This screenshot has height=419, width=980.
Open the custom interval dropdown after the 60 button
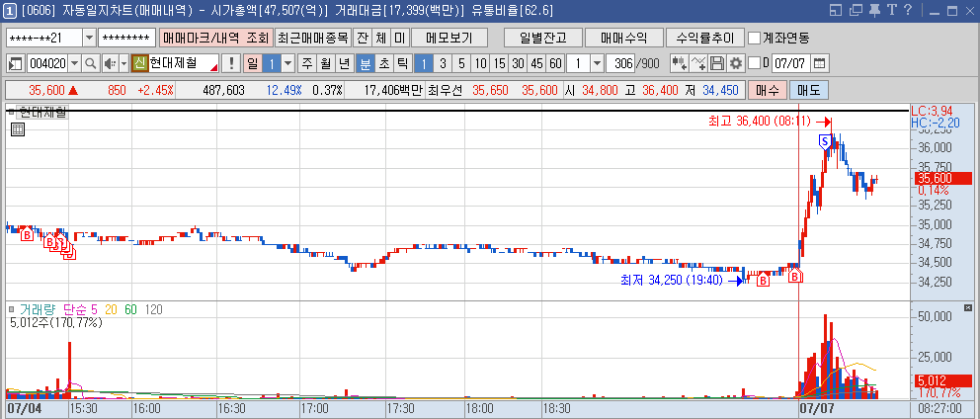pos(597,63)
